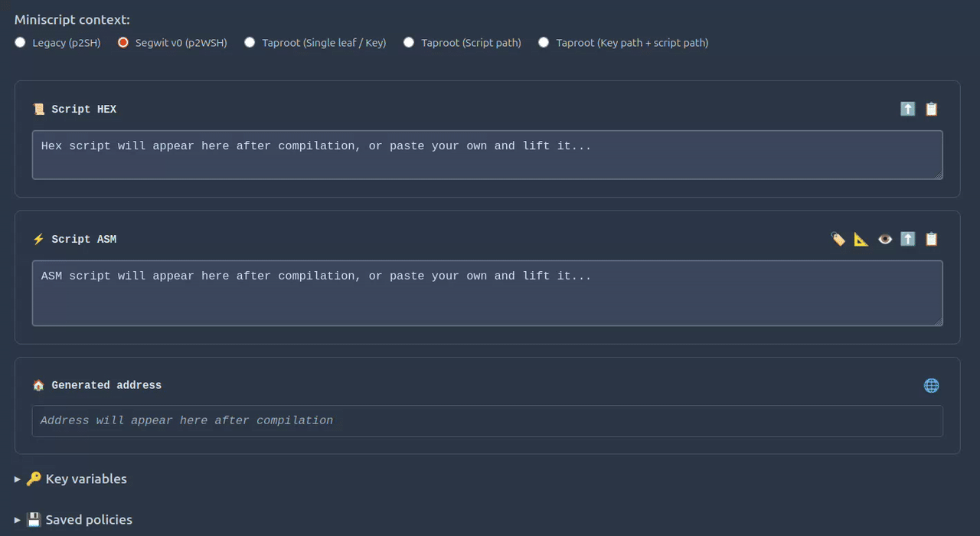Click the yellow triangle ruler icon

coord(861,239)
